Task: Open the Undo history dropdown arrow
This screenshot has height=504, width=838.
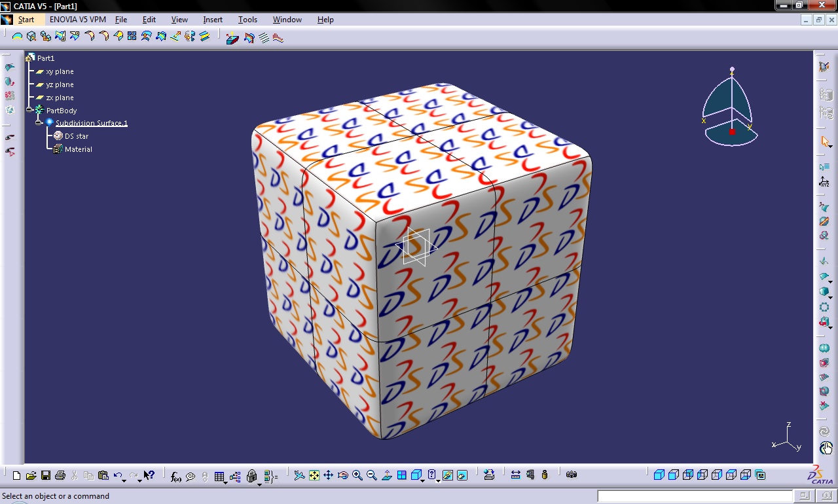Action: pyautogui.click(x=124, y=481)
